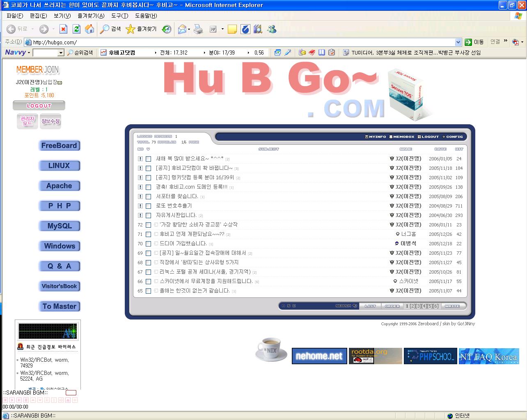Click the nehome.net banner

(x=318, y=356)
